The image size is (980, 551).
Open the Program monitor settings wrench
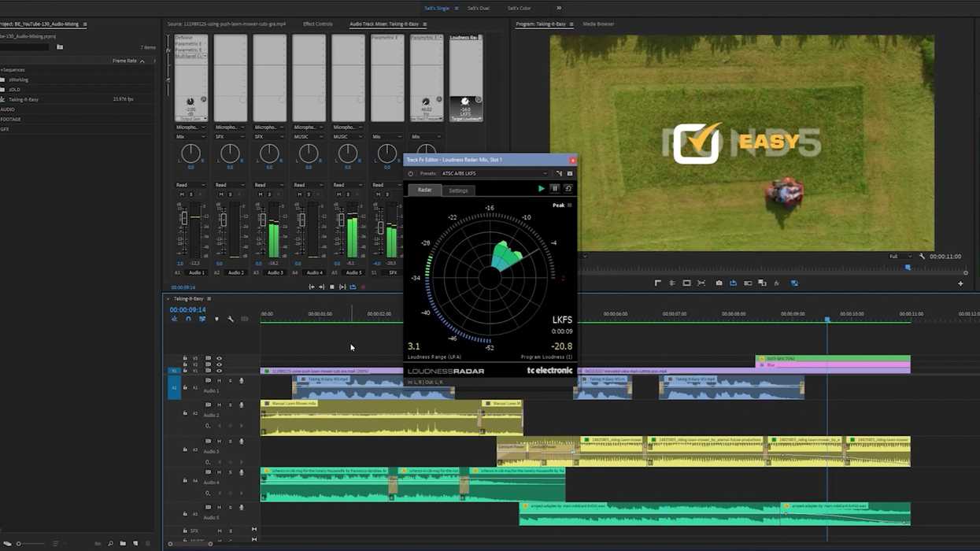click(x=922, y=257)
